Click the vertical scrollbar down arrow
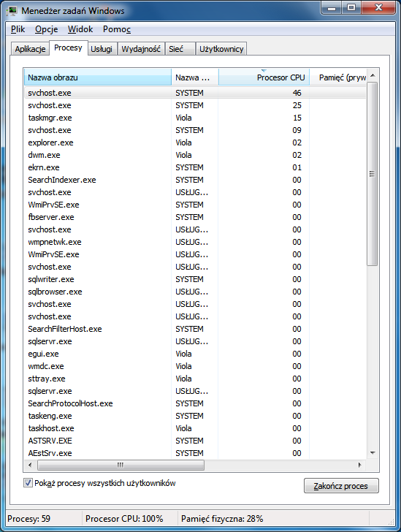 (373, 453)
